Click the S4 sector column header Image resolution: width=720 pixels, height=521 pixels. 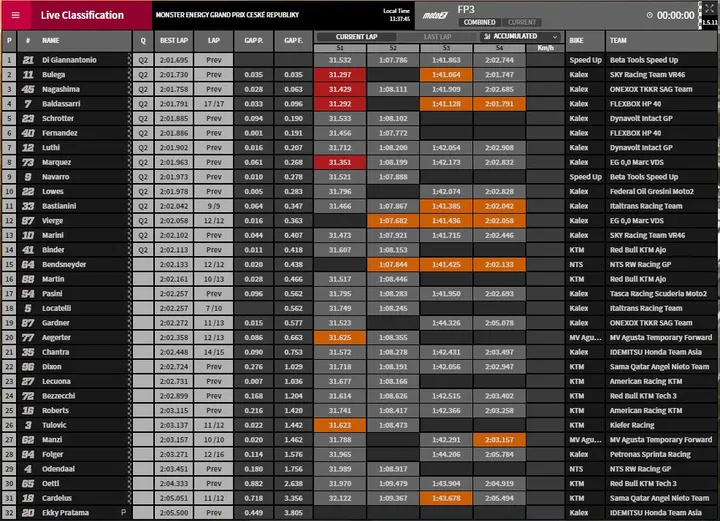[499, 48]
